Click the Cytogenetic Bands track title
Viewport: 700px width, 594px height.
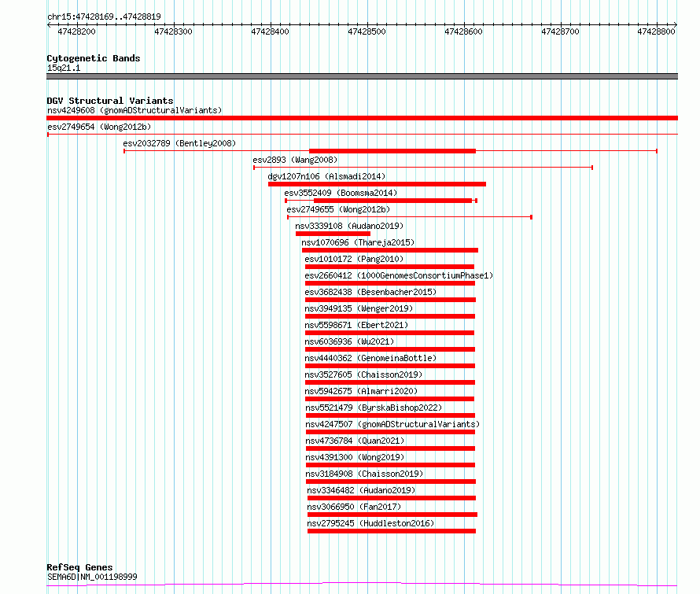94,58
